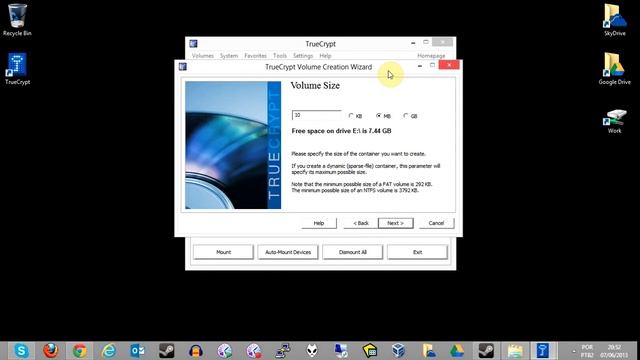Click the Volume Creation Wizard title bar icon

(183, 67)
